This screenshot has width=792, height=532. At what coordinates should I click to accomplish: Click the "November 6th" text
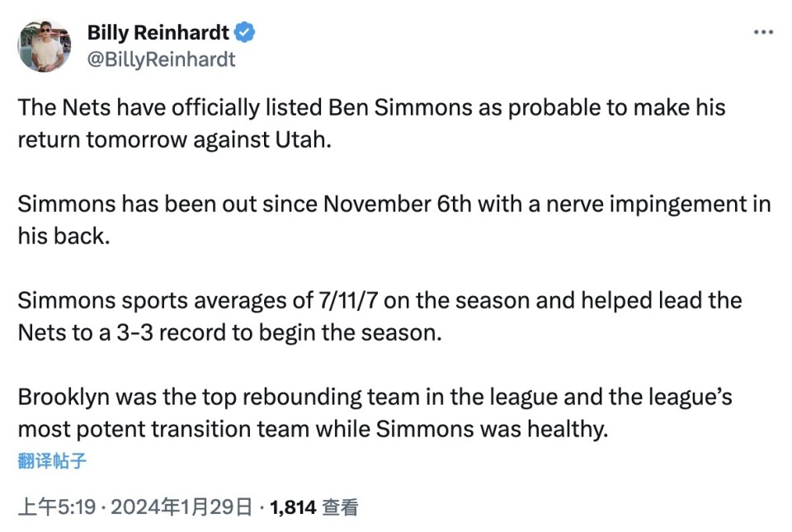[x=397, y=204]
